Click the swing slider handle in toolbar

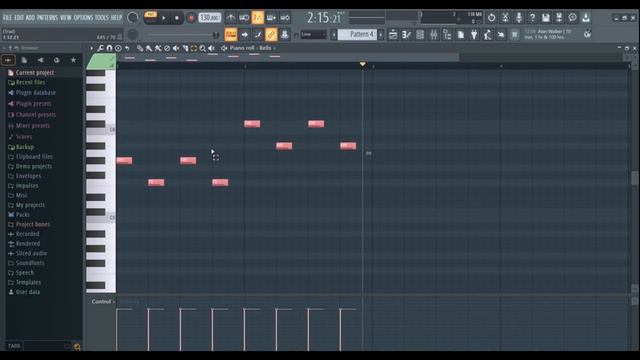tap(216, 35)
